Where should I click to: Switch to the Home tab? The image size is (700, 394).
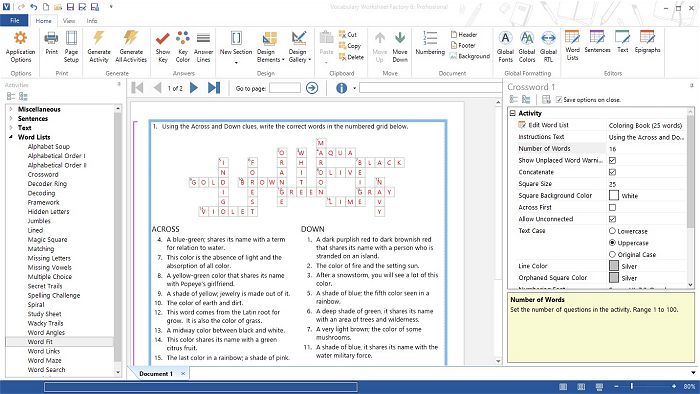point(43,21)
